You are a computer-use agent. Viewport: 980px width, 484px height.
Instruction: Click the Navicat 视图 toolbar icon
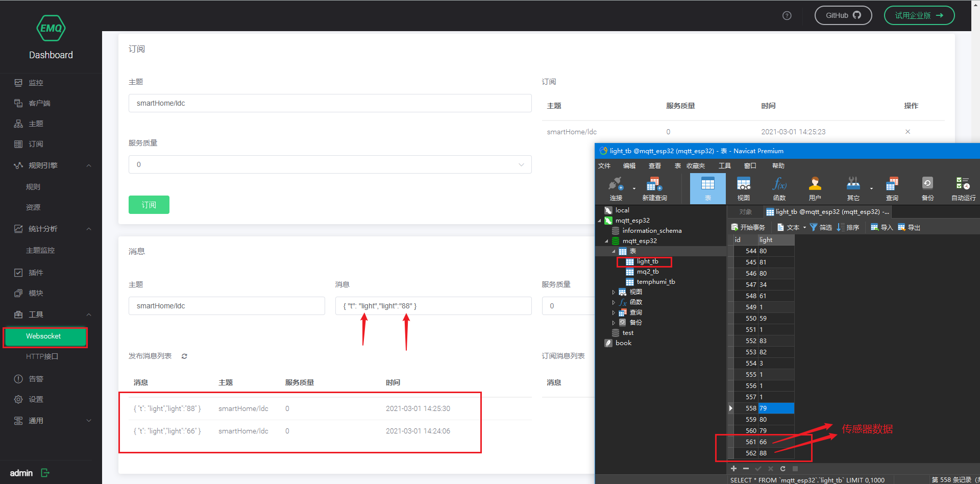744,188
